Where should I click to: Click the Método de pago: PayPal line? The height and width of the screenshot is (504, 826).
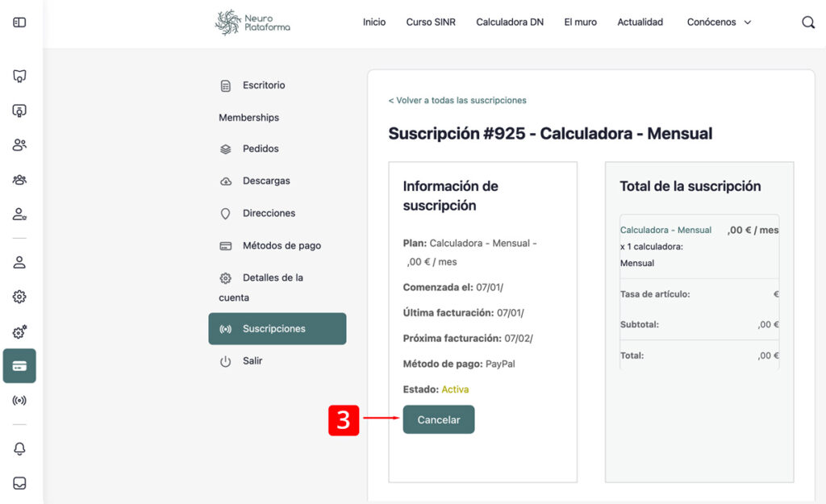coord(459,364)
